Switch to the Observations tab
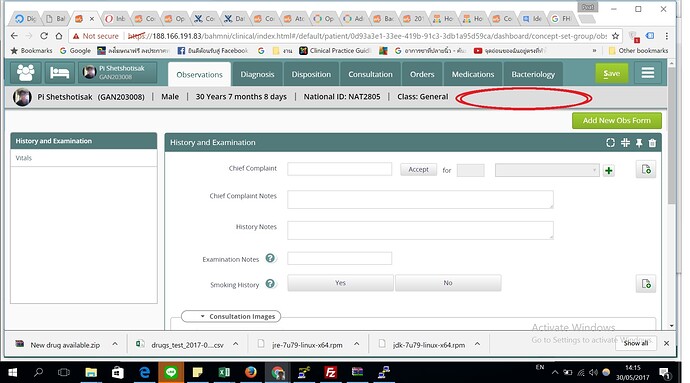 (199, 74)
